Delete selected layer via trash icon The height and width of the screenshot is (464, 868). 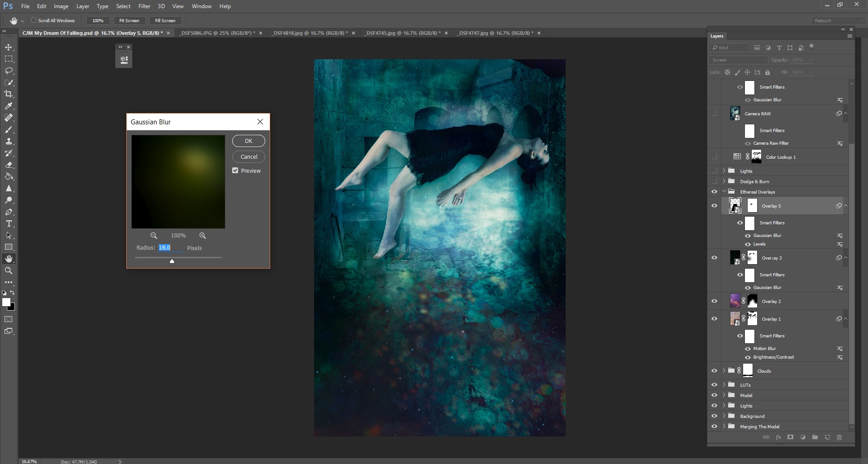839,437
